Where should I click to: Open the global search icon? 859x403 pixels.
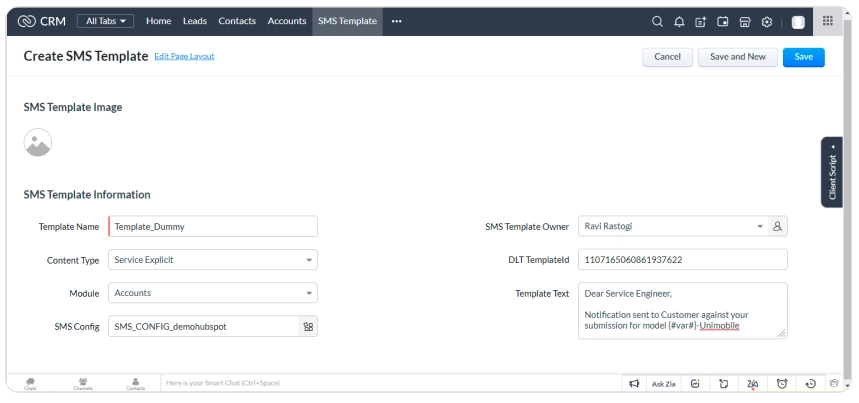pyautogui.click(x=656, y=22)
